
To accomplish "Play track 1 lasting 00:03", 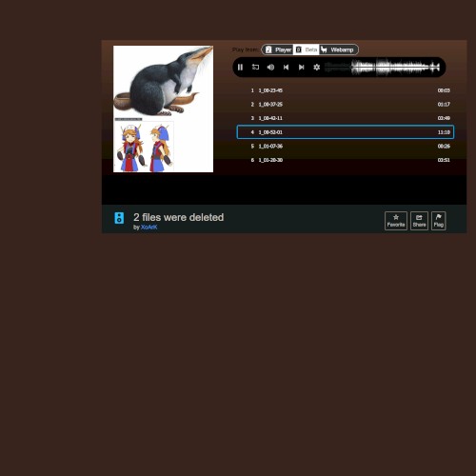I will tap(346, 90).
